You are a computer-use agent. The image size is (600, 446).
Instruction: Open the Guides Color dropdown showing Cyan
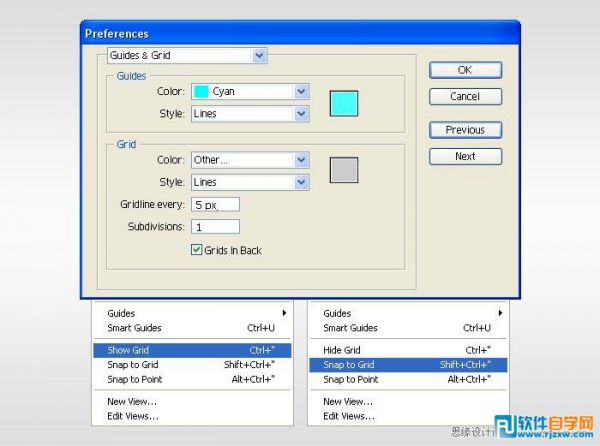pyautogui.click(x=250, y=92)
